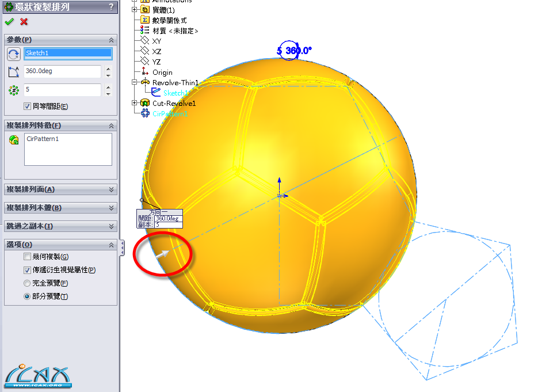Cancel with the red X icon
This screenshot has height=392, width=538.
[x=24, y=22]
